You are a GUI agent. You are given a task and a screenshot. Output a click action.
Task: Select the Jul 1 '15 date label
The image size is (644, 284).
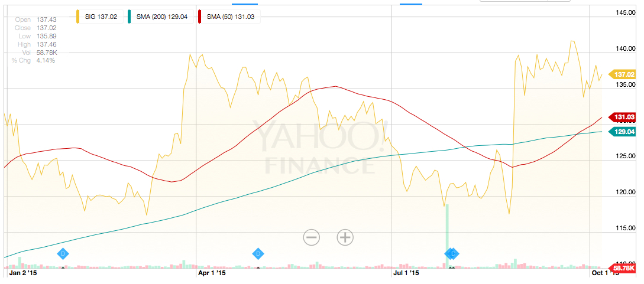(405, 273)
